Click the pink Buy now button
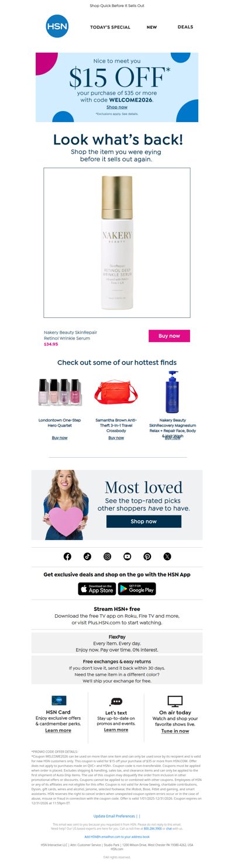 (169, 336)
